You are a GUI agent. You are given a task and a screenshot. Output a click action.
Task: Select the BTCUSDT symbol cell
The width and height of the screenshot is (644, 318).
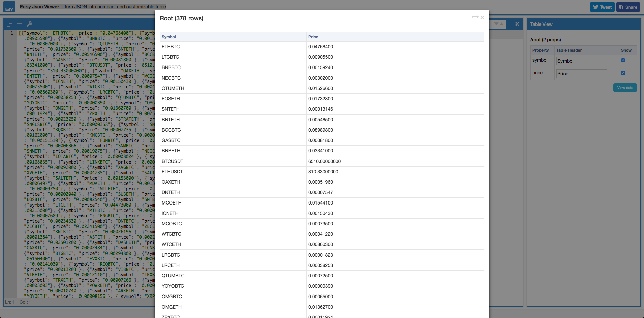coord(233,161)
